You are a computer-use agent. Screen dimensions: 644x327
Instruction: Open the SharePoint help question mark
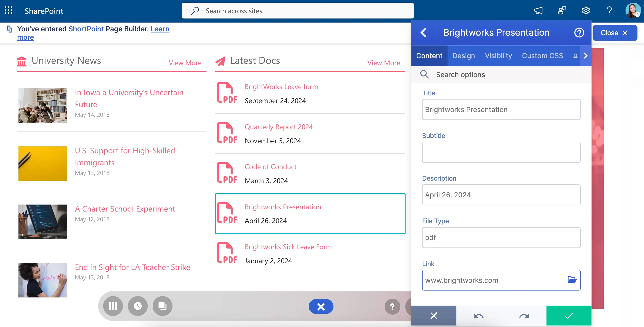pos(609,11)
